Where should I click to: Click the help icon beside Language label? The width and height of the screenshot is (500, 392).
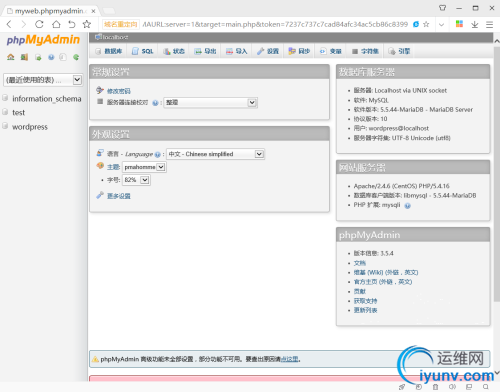(157, 155)
